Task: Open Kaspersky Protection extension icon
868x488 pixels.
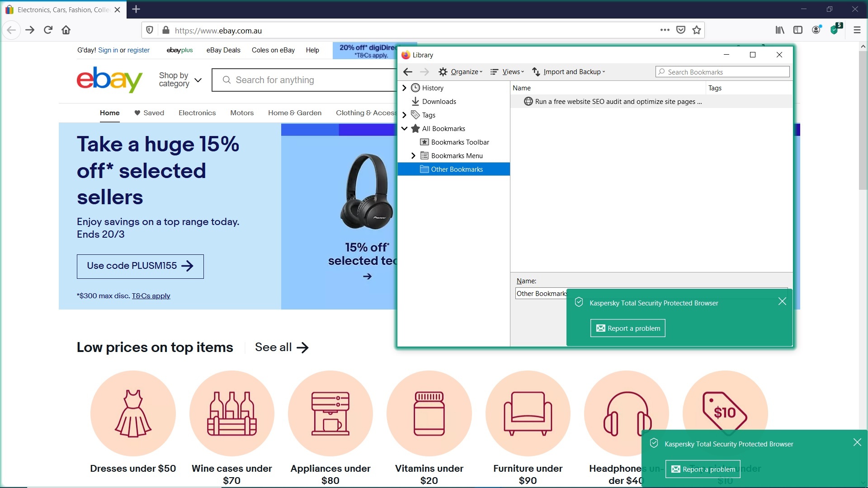Action: pos(835,30)
